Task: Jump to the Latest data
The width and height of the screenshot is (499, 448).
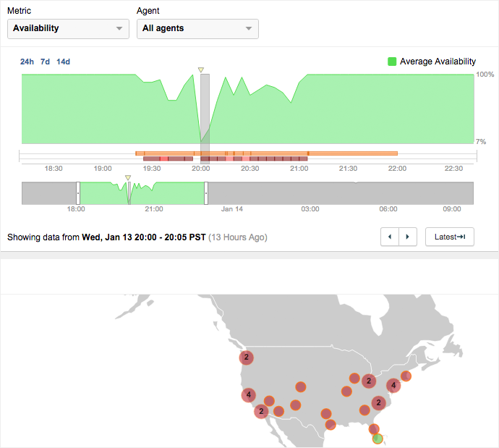Action: pyautogui.click(x=449, y=237)
